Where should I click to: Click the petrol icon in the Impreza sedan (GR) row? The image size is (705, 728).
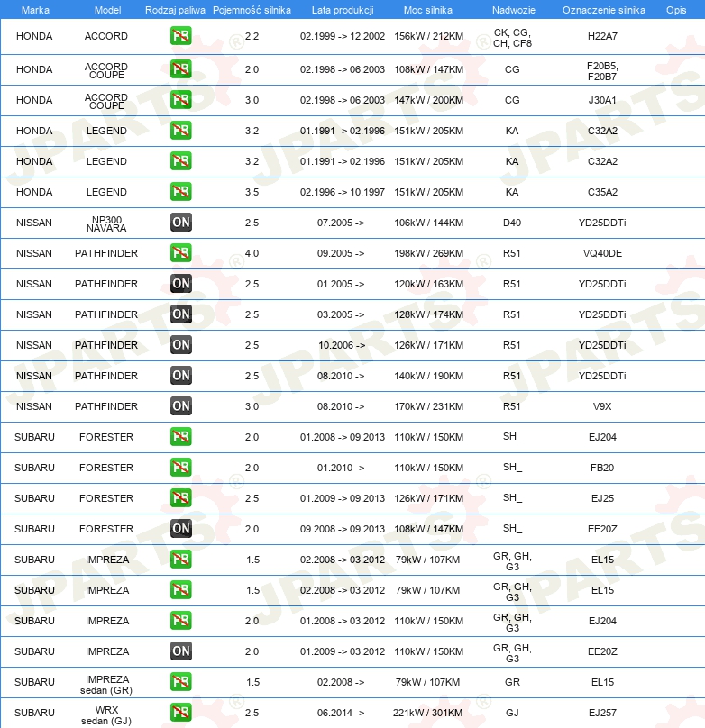[x=180, y=682]
